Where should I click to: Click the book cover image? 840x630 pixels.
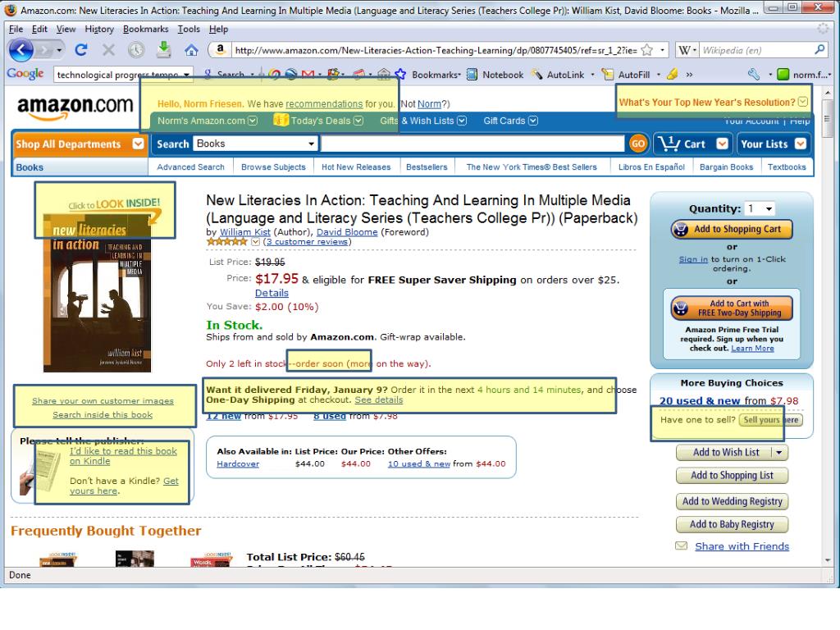[x=98, y=292]
